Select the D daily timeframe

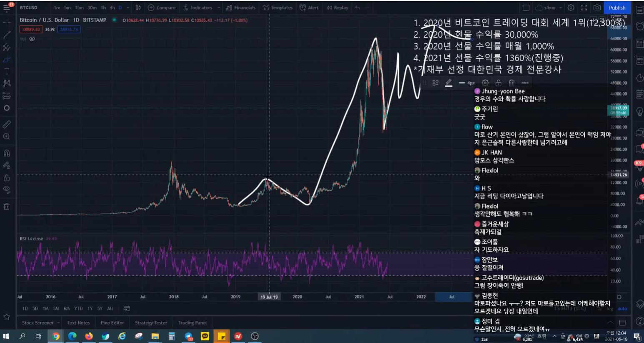[x=120, y=8]
